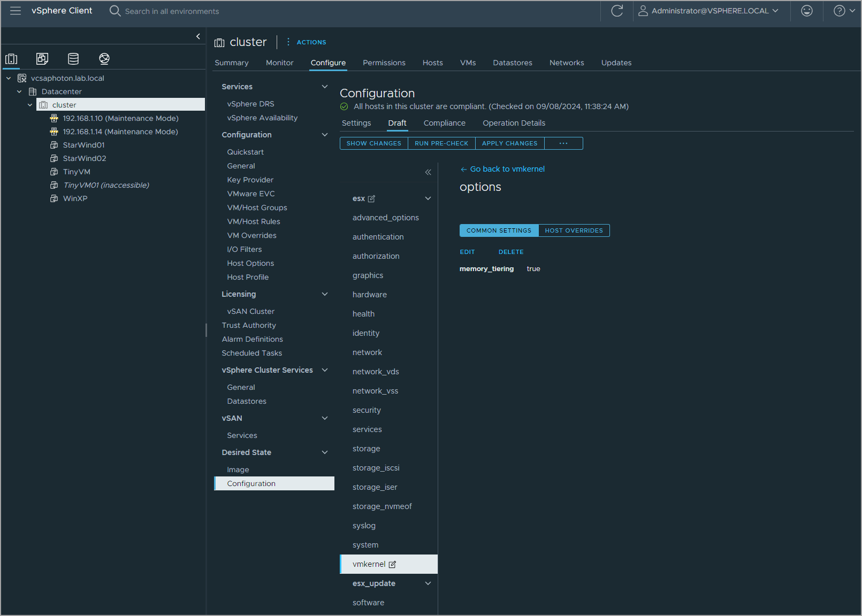Screen dimensions: 862x616
Task: Click the Show Changes button
Action: [374, 143]
